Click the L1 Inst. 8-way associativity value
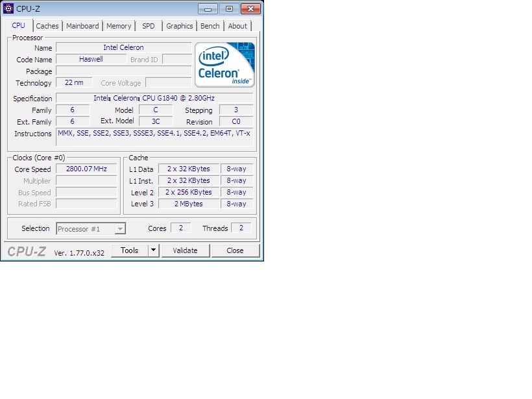 pos(237,180)
